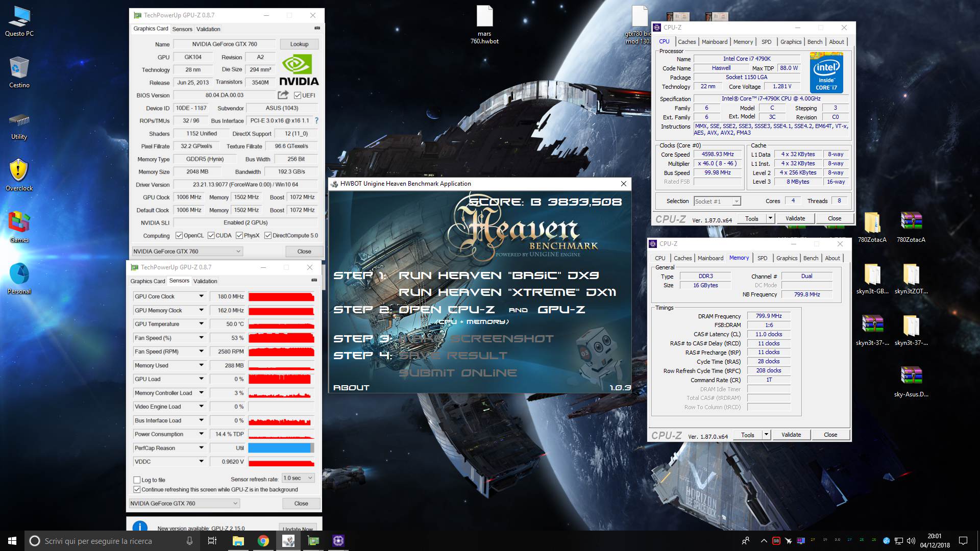Open the Personal desktop shortcut
Screen dimensions: 980x551
(19, 279)
